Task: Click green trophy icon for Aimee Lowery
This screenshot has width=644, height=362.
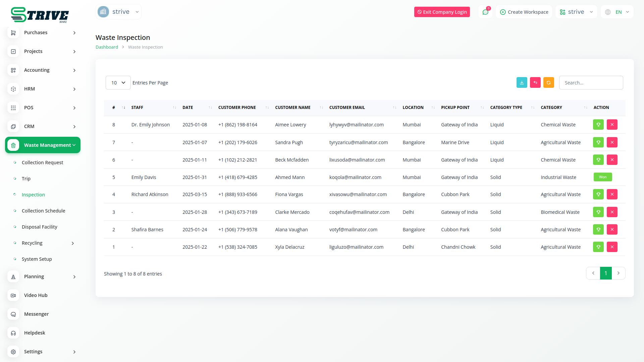Action: 598,125
